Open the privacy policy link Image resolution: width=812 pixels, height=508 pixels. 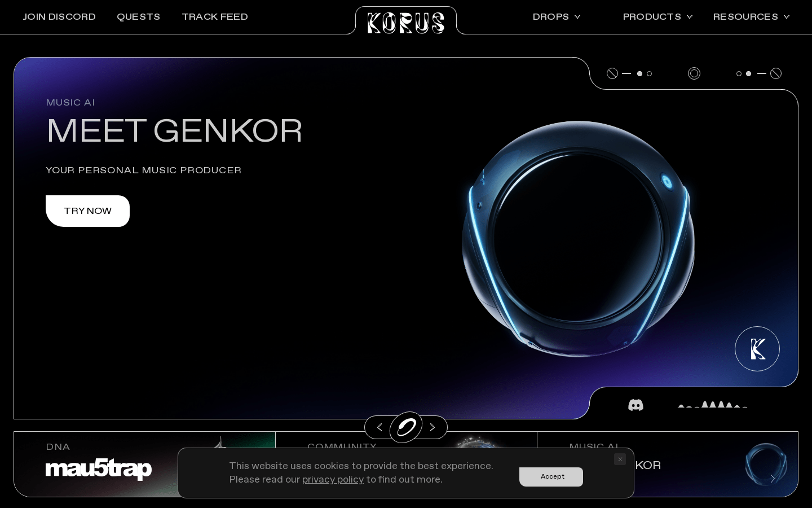[x=333, y=479]
